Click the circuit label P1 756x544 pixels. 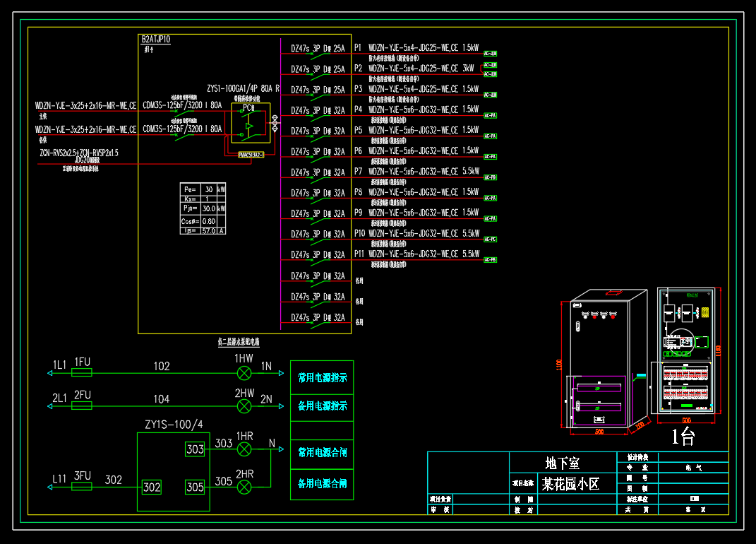358,48
